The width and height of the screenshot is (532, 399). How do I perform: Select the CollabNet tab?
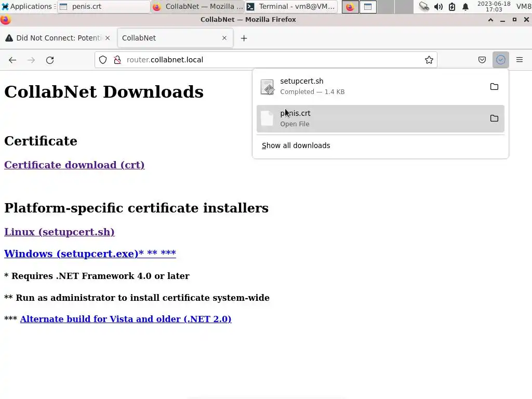click(x=175, y=38)
